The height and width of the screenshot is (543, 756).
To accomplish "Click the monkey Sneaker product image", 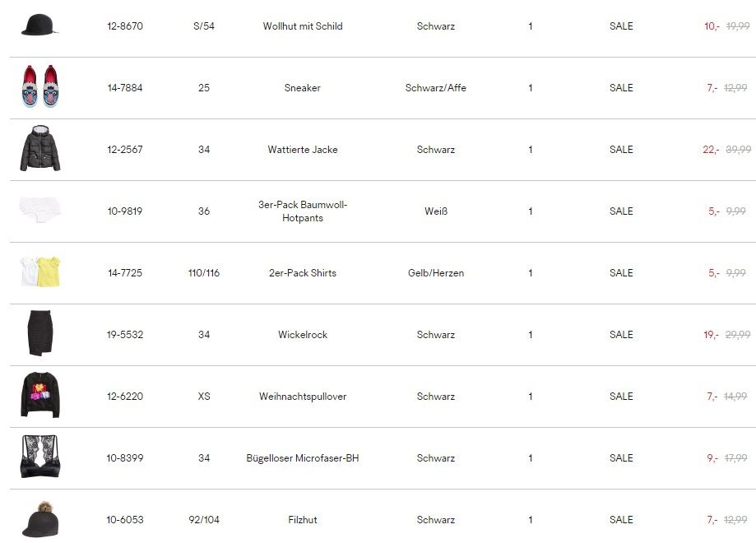I will (40, 87).
